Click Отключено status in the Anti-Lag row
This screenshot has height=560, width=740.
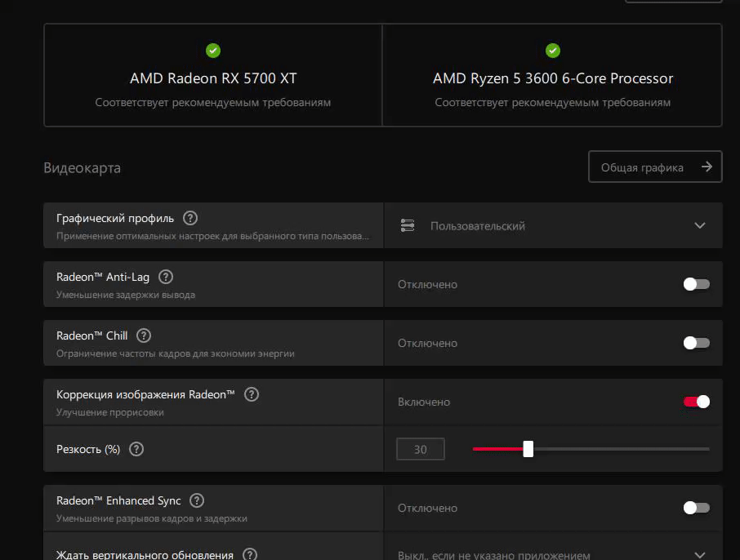pyautogui.click(x=427, y=284)
